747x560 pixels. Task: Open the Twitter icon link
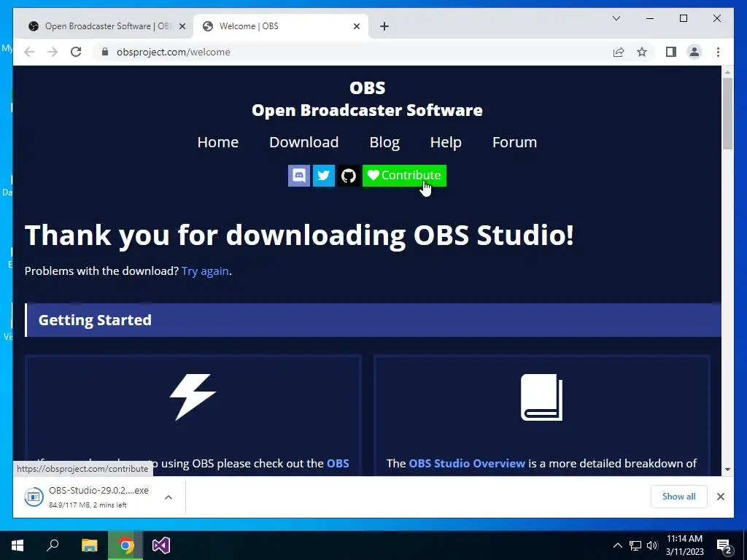click(x=323, y=176)
